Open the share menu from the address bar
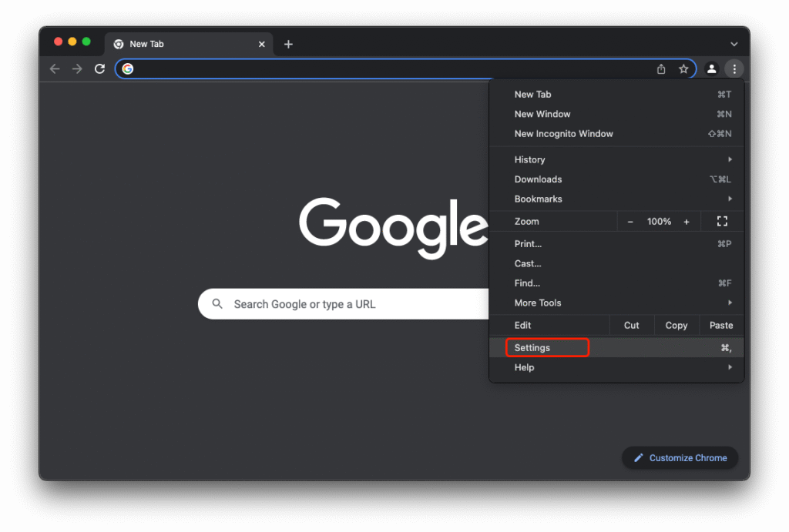 [660, 69]
